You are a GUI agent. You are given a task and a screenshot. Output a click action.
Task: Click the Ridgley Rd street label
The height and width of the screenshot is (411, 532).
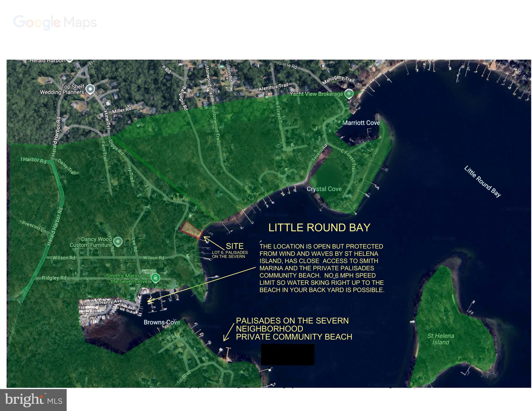click(54, 278)
